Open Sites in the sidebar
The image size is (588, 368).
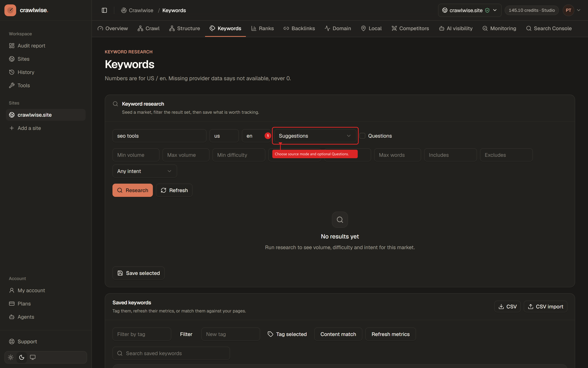pos(46,59)
